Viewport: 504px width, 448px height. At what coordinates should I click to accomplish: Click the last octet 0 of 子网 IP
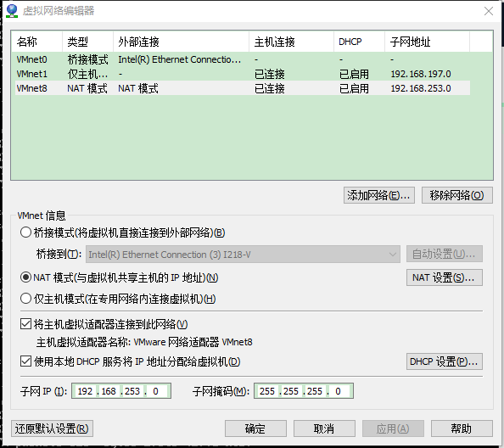coord(155,391)
